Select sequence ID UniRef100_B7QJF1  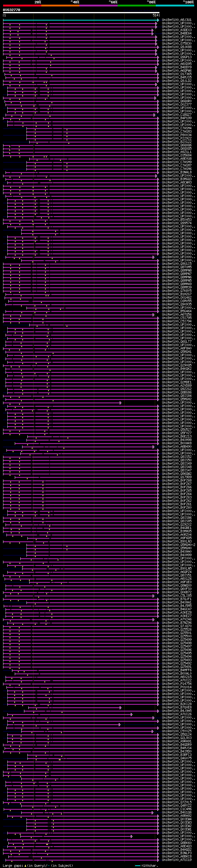[x=177, y=599]
